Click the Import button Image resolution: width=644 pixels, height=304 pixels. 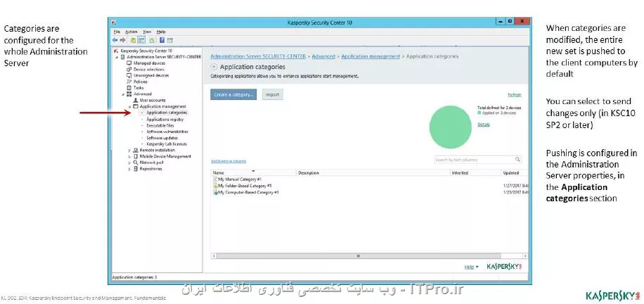click(272, 94)
